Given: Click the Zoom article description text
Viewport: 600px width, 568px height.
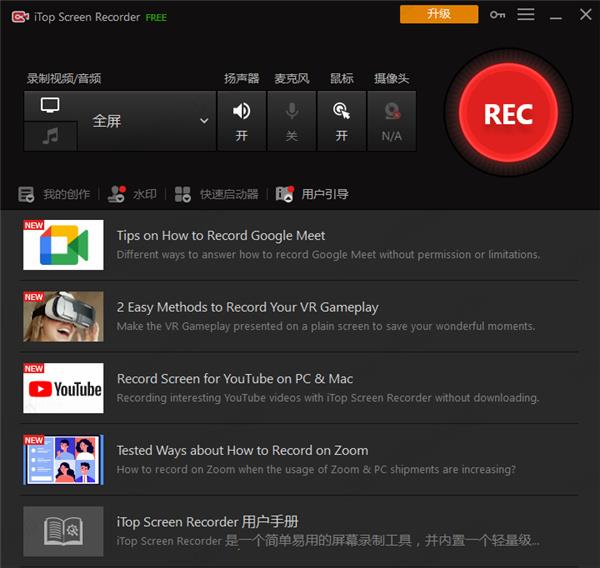Looking at the screenshot, I should click(316, 469).
